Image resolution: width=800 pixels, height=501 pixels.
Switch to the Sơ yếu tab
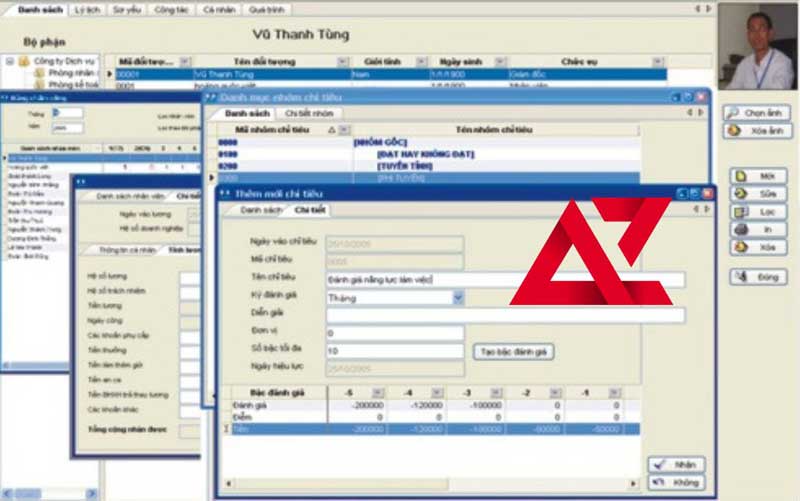pyautogui.click(x=127, y=10)
